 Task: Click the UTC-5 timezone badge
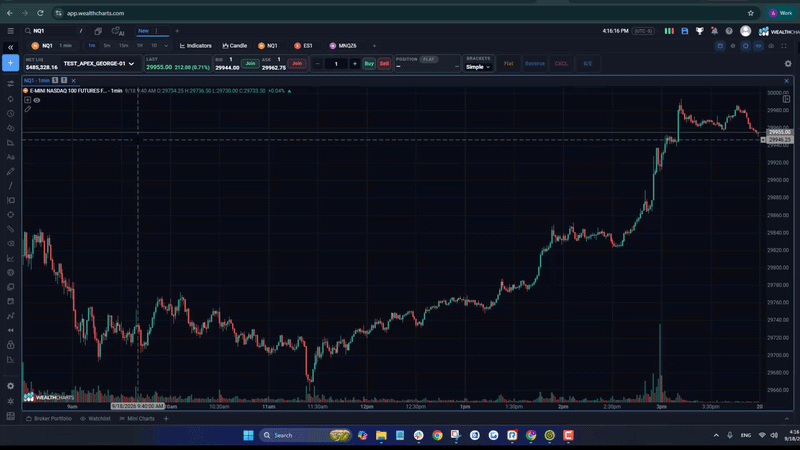pos(643,31)
